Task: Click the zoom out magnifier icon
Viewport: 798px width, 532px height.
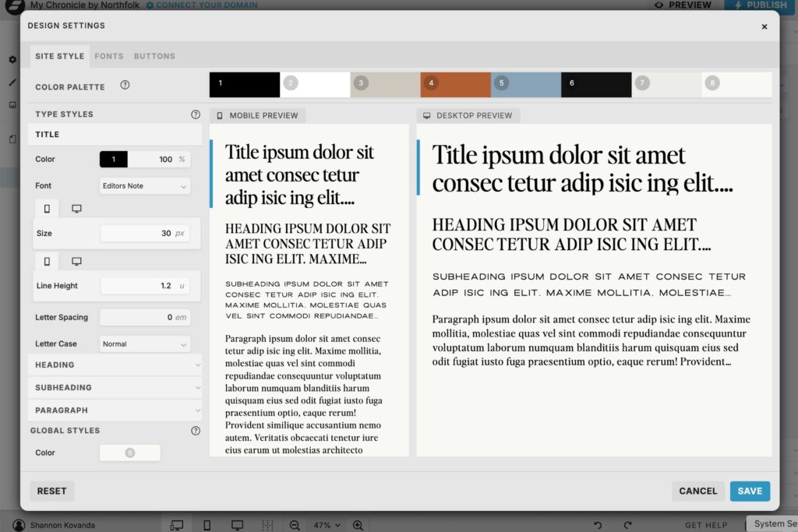Action: point(295,525)
